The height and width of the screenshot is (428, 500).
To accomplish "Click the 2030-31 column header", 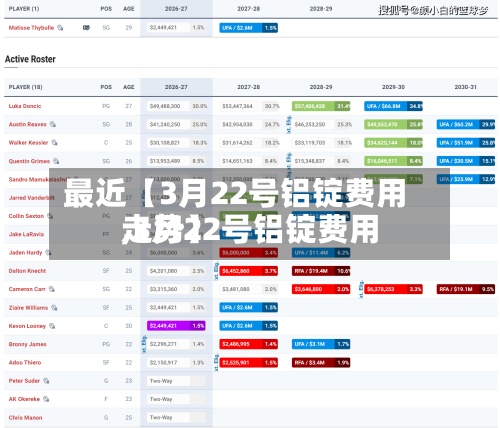I will (466, 87).
